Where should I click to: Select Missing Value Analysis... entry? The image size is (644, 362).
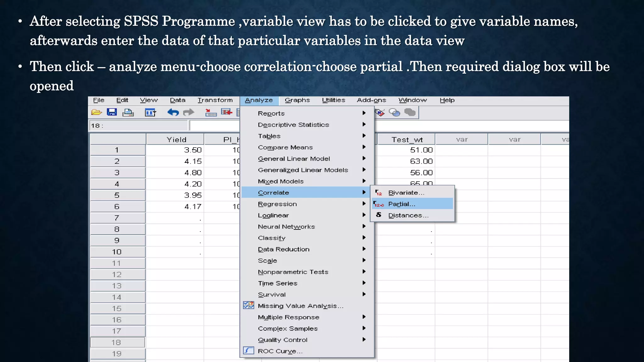(x=307, y=306)
